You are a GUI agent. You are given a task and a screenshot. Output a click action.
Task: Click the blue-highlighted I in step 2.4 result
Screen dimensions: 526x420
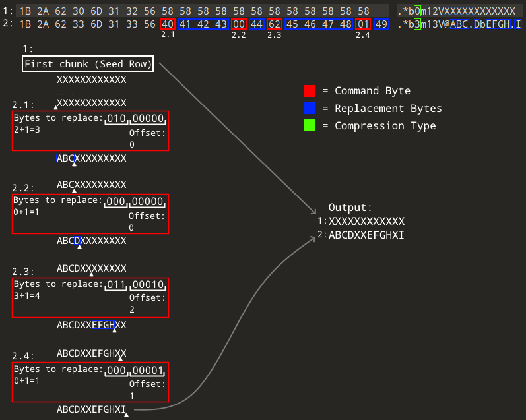coord(123,409)
